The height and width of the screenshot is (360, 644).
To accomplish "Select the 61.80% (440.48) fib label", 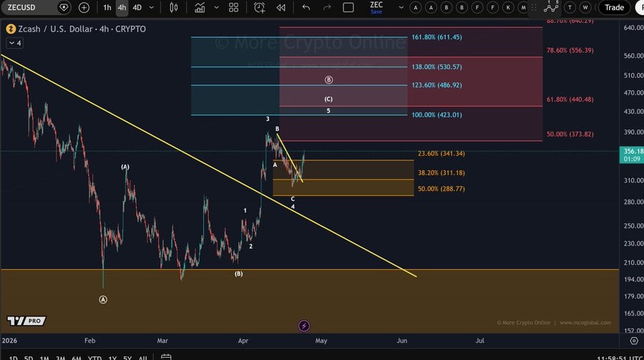I will coord(570,99).
